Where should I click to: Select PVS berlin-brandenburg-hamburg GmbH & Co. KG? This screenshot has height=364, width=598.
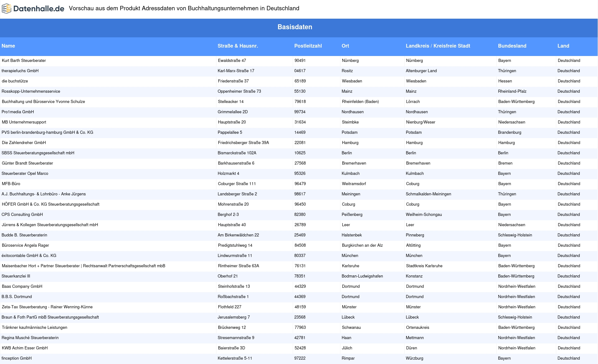point(47,132)
